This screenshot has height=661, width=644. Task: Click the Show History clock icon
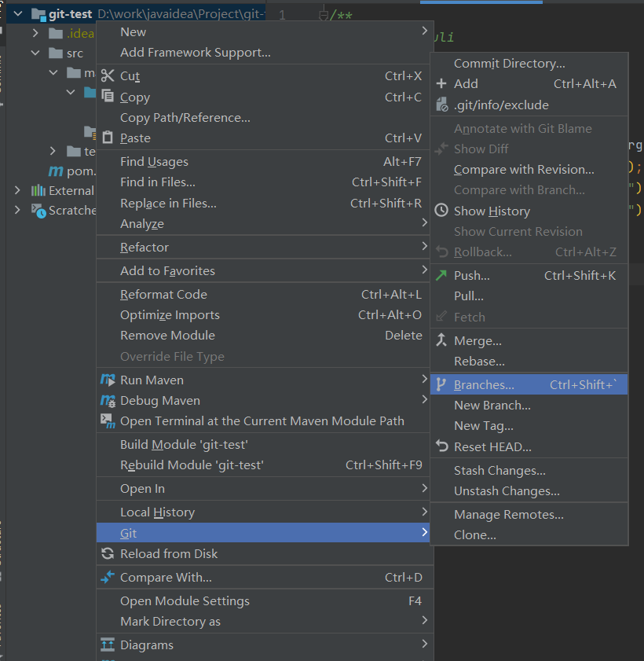[442, 210]
